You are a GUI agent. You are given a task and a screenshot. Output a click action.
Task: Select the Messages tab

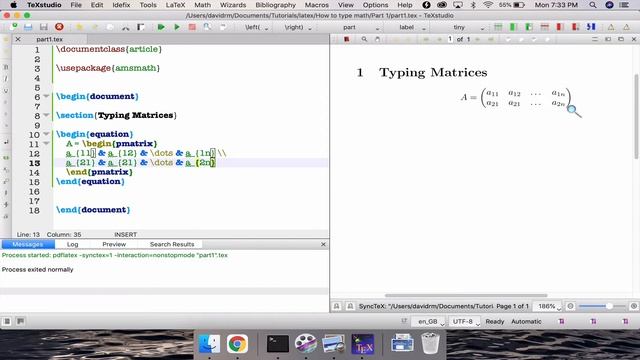point(28,244)
